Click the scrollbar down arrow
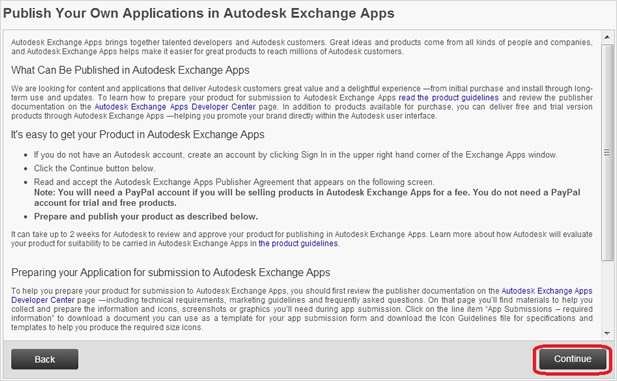This screenshot has height=381, width=617. [607, 333]
